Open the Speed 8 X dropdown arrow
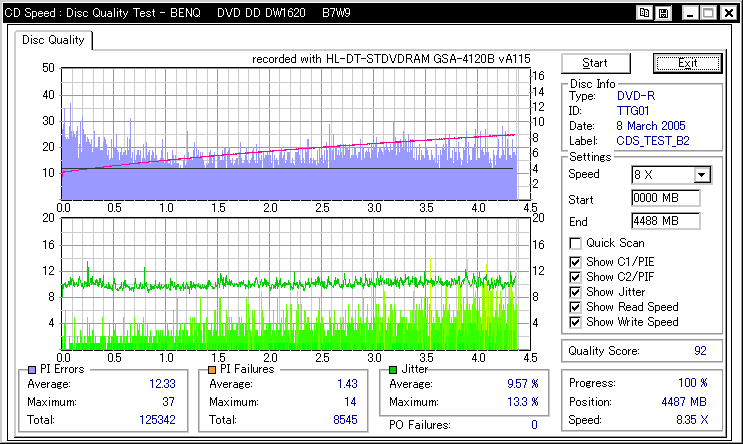This screenshot has height=444, width=743. click(702, 175)
